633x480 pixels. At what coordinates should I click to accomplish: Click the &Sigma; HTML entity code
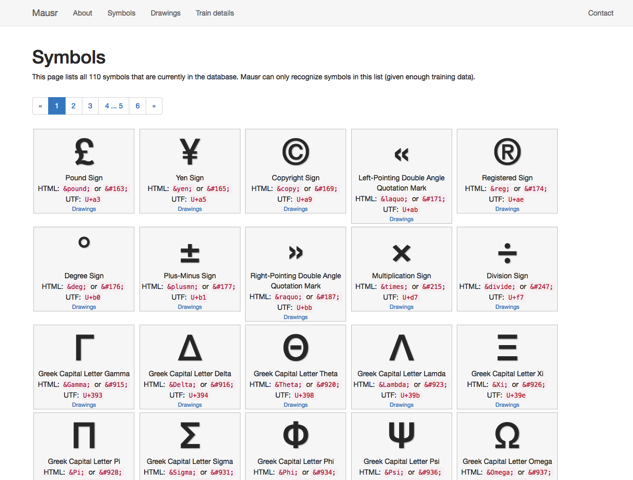(182, 472)
